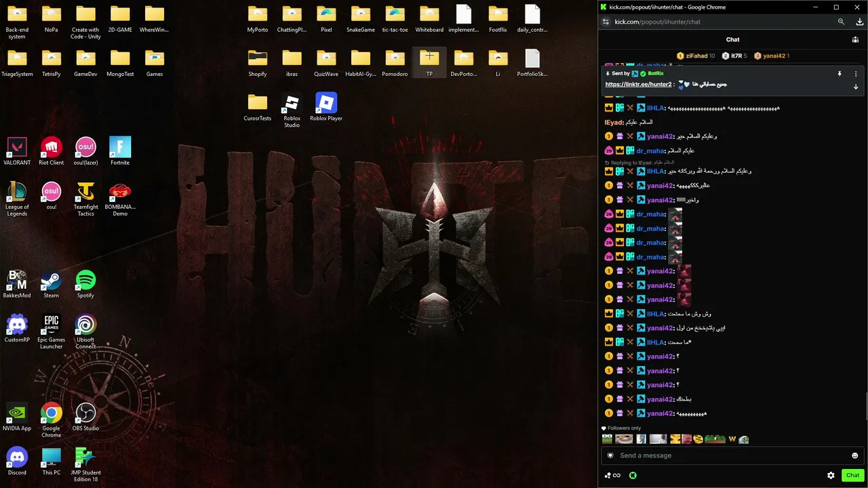Viewport: 868px width, 488px height.
Task: Click the Steam desktop shortcut
Action: [52, 285]
